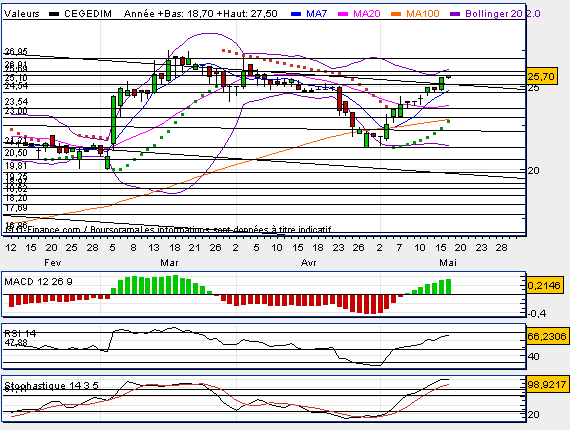The width and height of the screenshot is (570, 430).
Task: Click the 'Bollinger 20 2.0' legend label
Action: point(503,14)
